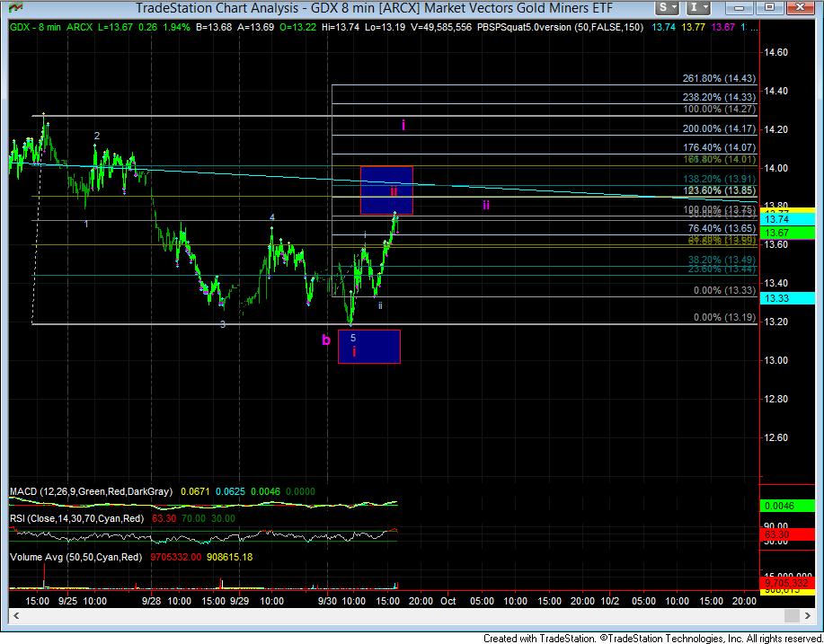The height and width of the screenshot is (644, 824).
Task: Click the '9/30' date on time axis
Action: pyautogui.click(x=328, y=601)
